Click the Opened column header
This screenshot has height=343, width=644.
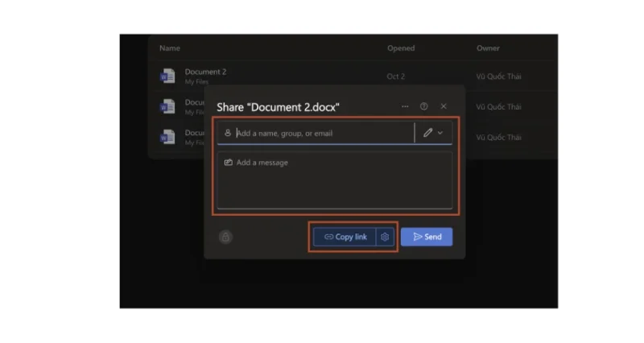pos(401,48)
